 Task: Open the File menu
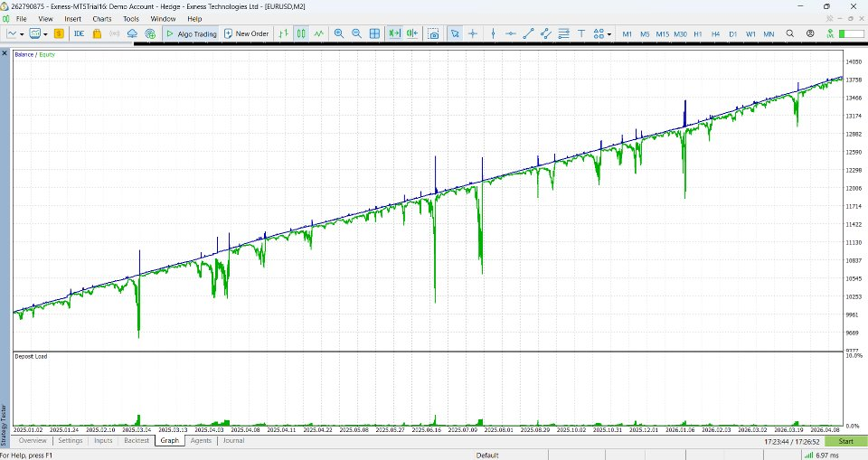(x=22, y=18)
